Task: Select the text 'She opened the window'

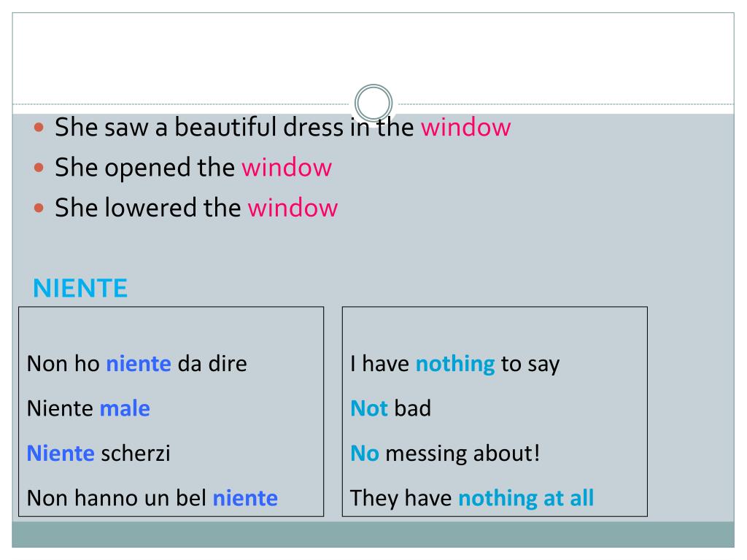Action: (x=193, y=168)
